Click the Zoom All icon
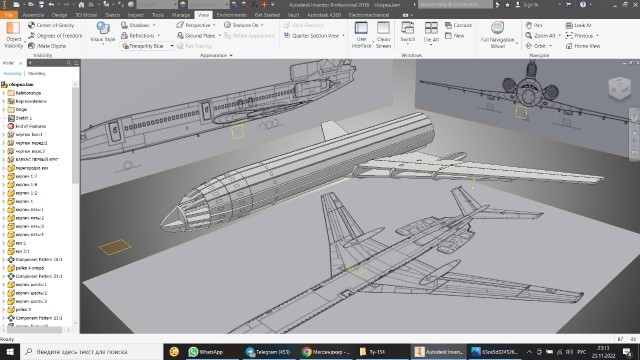 529,36
